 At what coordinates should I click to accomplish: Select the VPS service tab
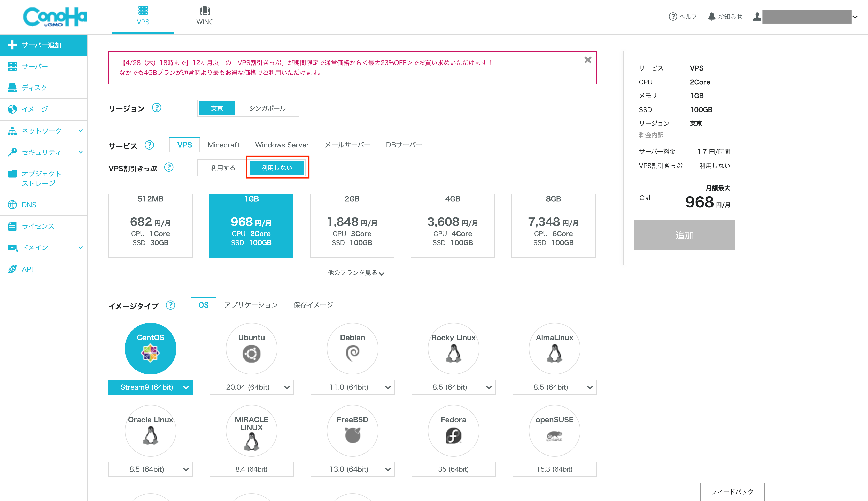pyautogui.click(x=184, y=145)
